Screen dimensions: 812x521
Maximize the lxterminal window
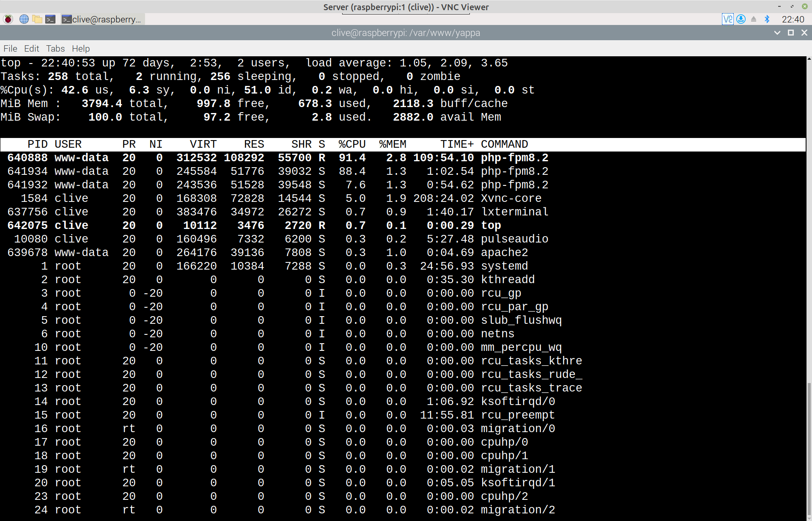791,33
